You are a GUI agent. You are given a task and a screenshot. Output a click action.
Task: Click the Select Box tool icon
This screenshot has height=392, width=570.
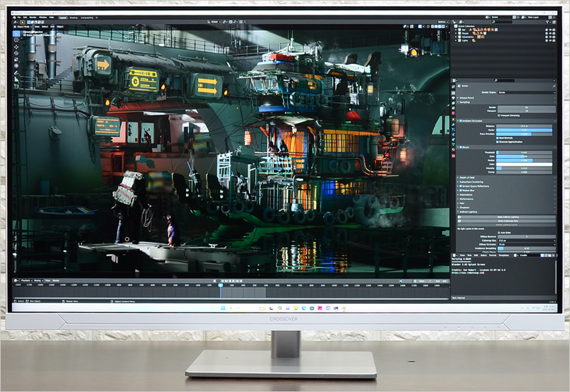coord(17,32)
